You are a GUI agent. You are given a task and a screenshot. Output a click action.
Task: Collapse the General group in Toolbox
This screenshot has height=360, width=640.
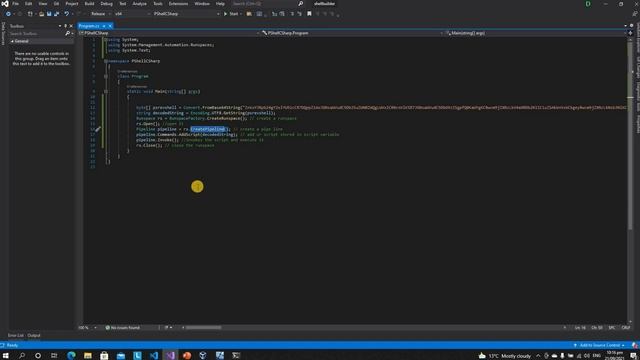pyautogui.click(x=12, y=41)
